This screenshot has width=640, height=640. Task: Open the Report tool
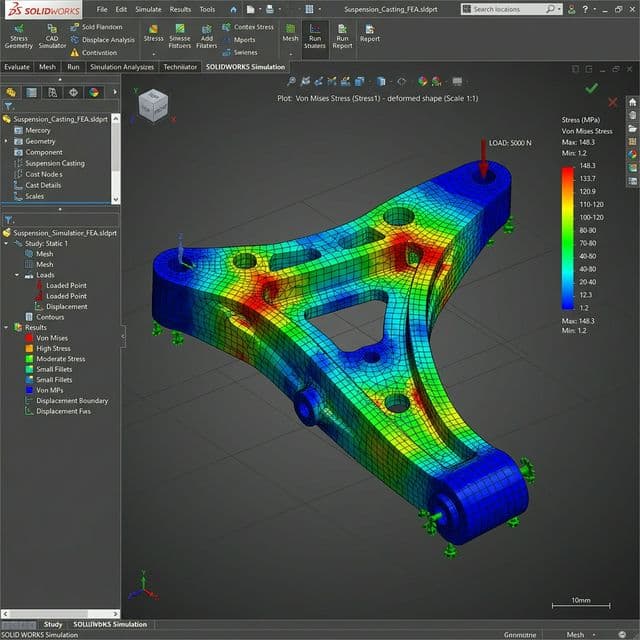click(370, 33)
